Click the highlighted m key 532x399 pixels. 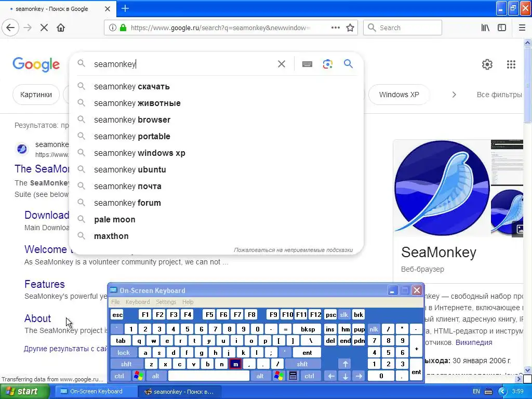235,364
